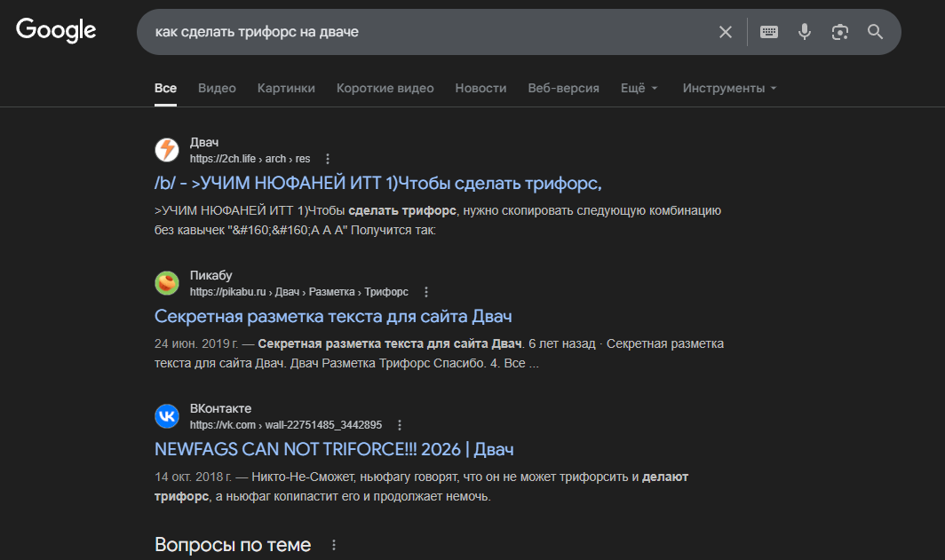Image resolution: width=945 pixels, height=560 pixels.
Task: Click the https://vk.com wall breadcrumb URL
Action: point(286,425)
